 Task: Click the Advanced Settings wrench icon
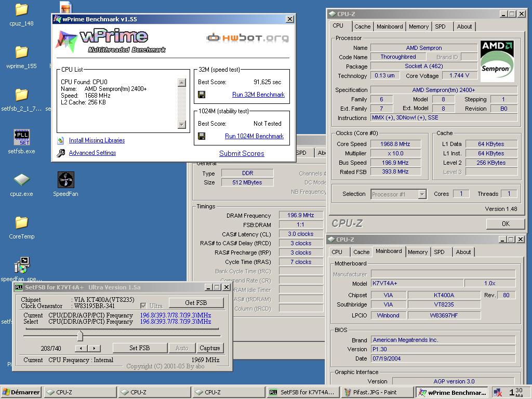61,153
